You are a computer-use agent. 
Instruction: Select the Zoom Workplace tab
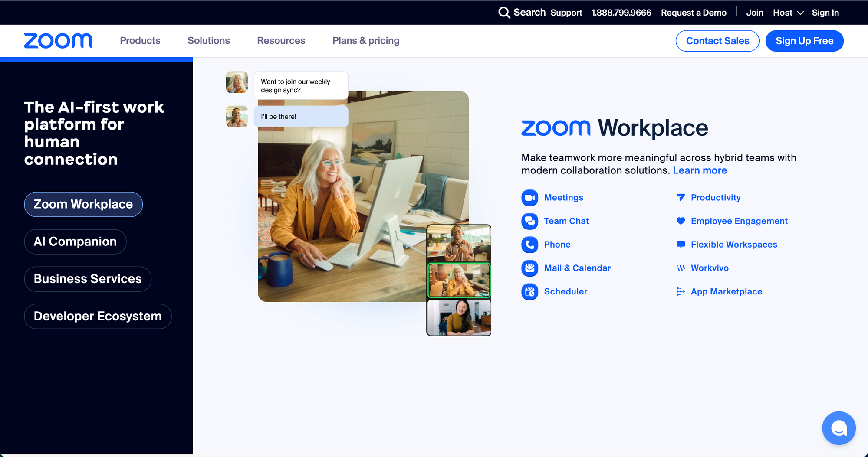point(83,204)
